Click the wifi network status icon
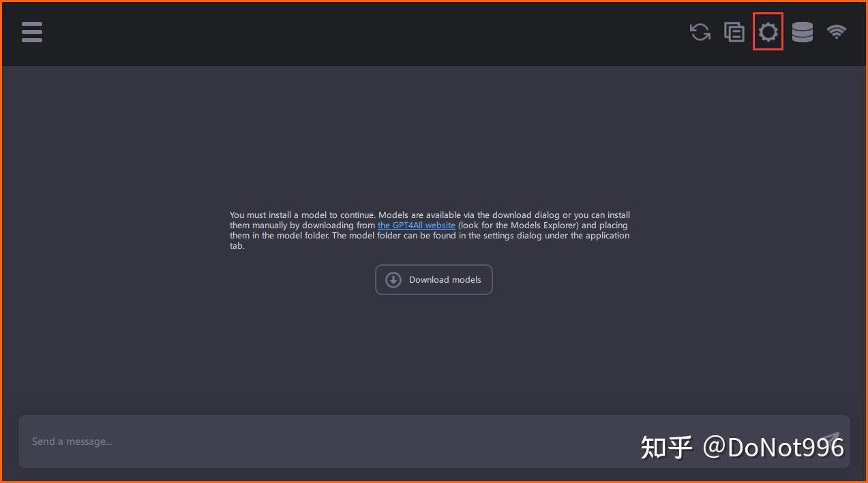 tap(836, 32)
